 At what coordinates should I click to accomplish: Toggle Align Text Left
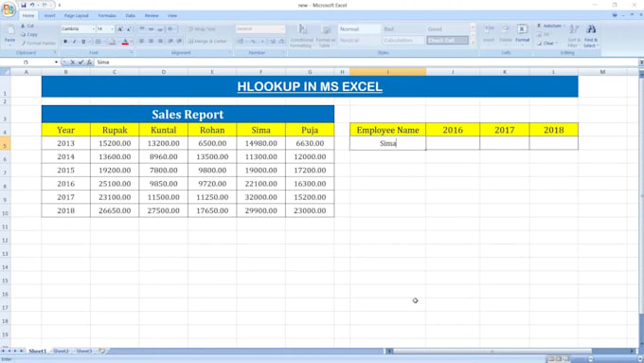tap(142, 42)
